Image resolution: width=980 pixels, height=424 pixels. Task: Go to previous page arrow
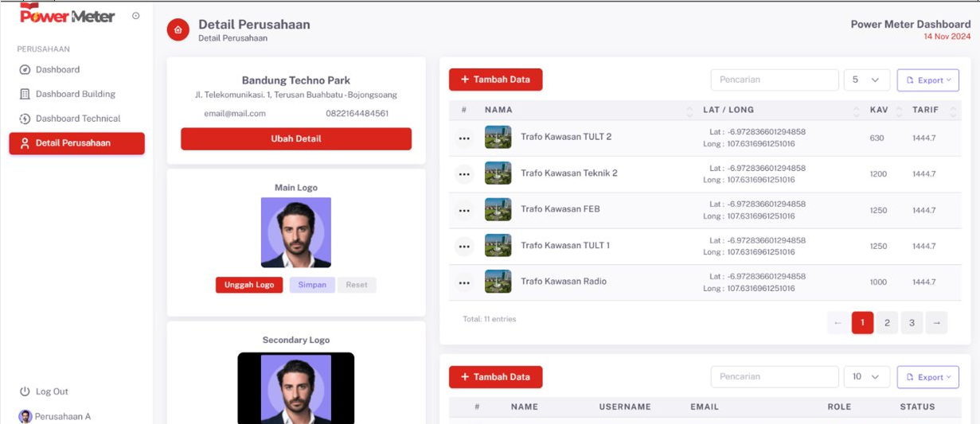(x=837, y=322)
